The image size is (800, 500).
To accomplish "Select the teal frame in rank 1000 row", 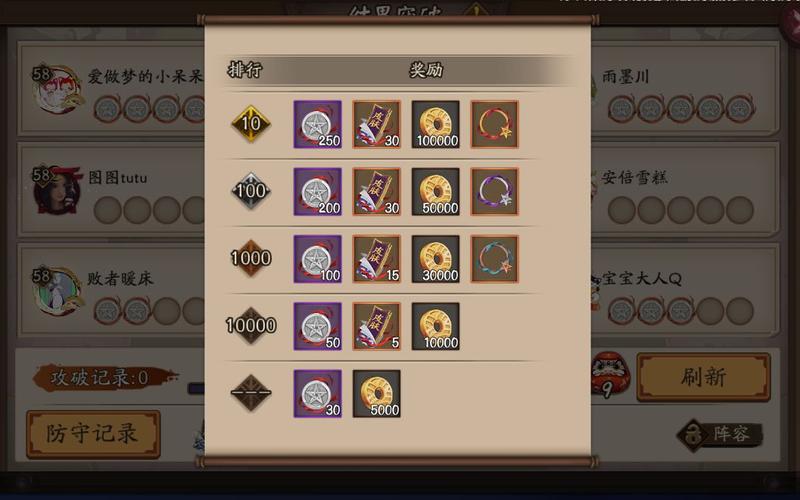I will tap(494, 259).
